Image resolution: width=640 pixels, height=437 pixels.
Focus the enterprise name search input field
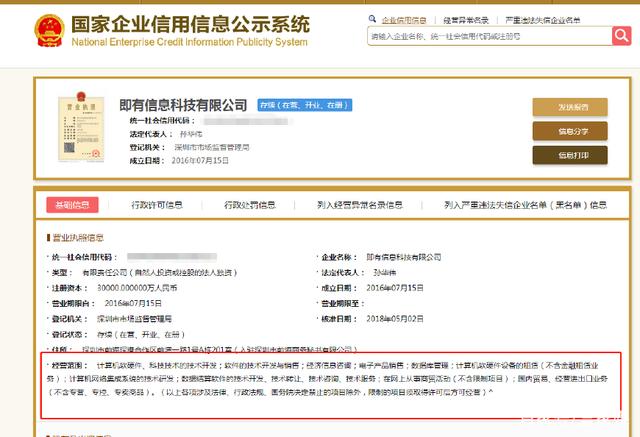[x=490, y=36]
